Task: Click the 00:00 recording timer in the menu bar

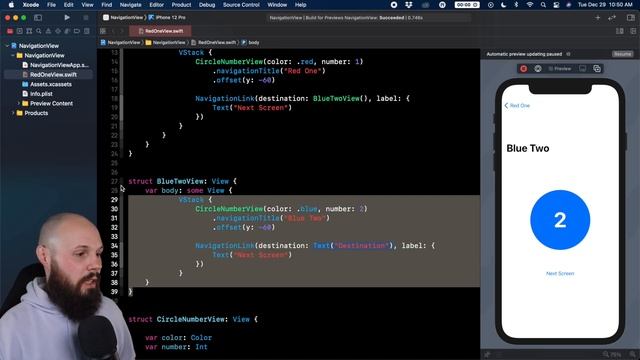Action: (467, 5)
